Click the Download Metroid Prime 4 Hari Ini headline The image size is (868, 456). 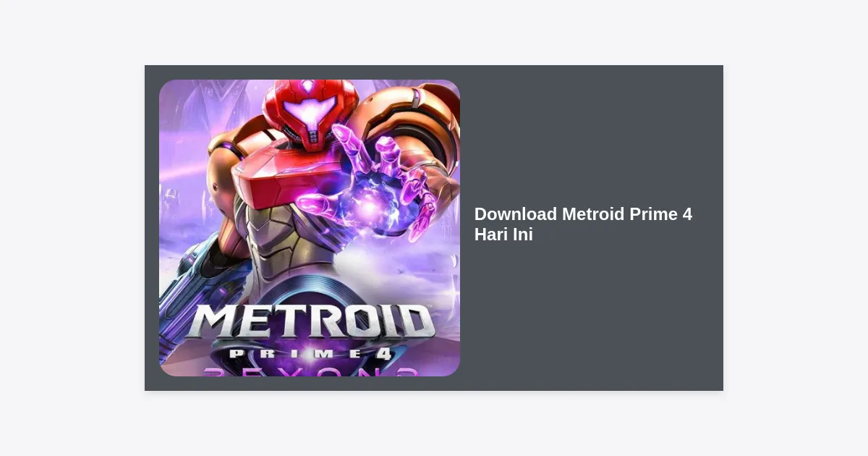583,224
